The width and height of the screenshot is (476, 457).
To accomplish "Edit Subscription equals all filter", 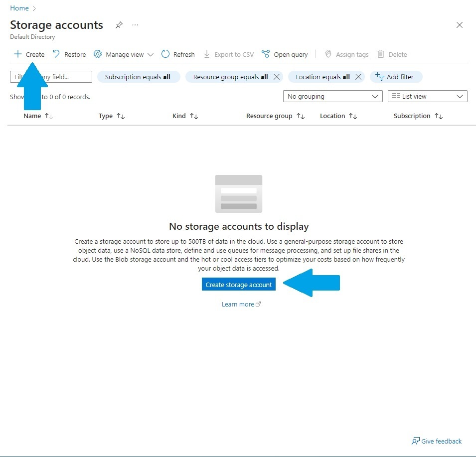I will coord(138,77).
